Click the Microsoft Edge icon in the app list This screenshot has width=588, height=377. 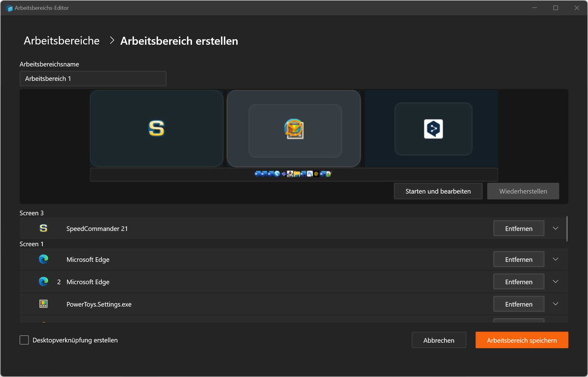pyautogui.click(x=43, y=259)
